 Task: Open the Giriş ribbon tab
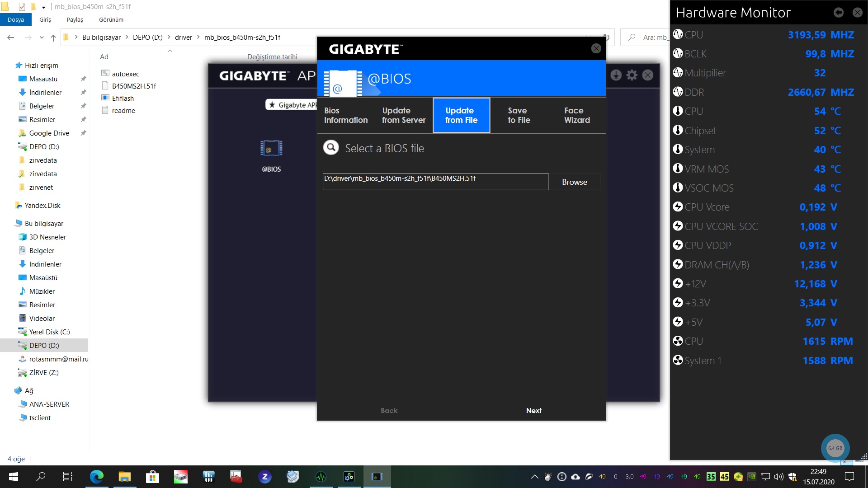(45, 19)
